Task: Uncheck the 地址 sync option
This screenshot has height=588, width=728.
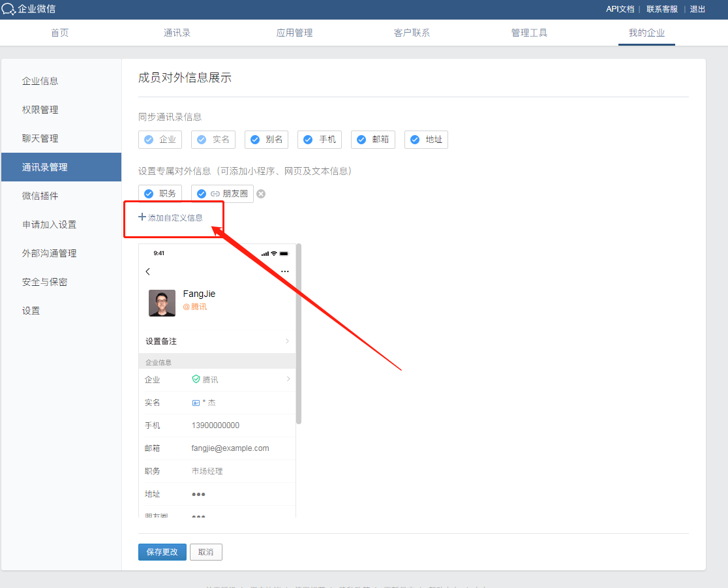Action: [415, 140]
